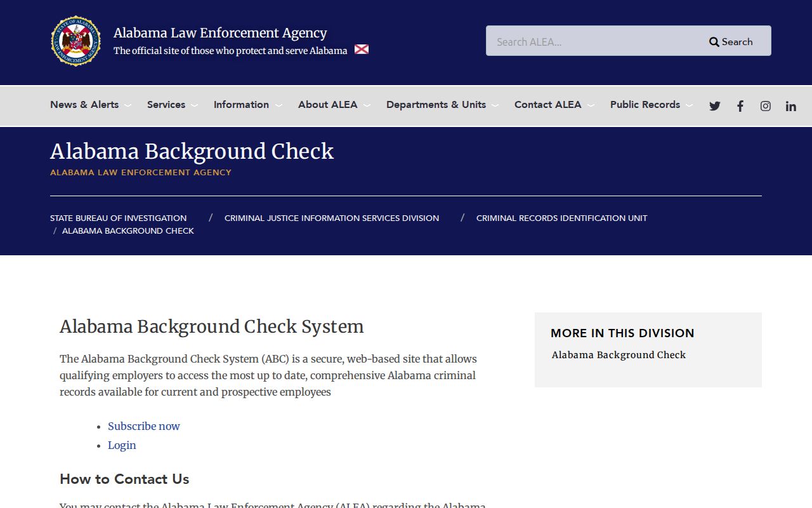Screen dimensions: 812x508
Task: Click the 'How to Contact Us' heading
Action: pyautogui.click(x=124, y=479)
